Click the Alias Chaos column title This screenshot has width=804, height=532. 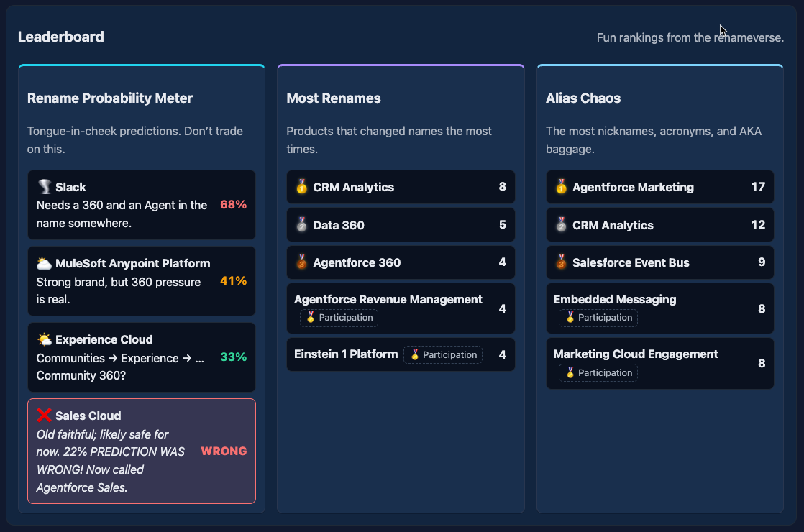coord(583,98)
